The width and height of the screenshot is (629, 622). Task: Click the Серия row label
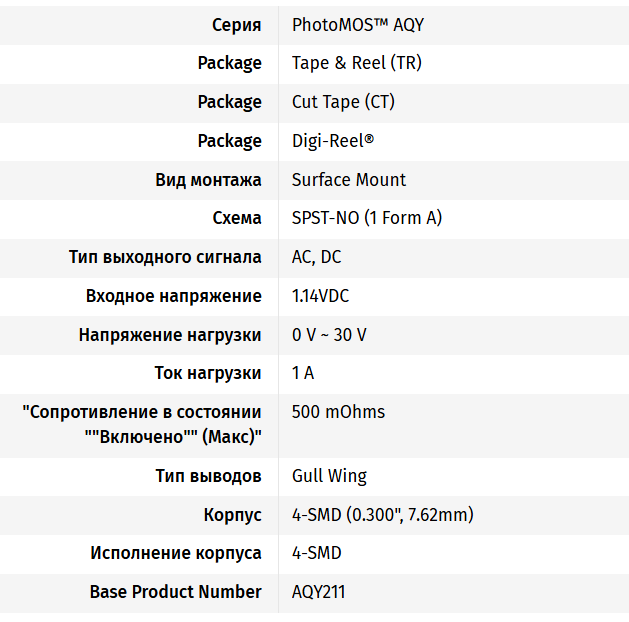237,25
